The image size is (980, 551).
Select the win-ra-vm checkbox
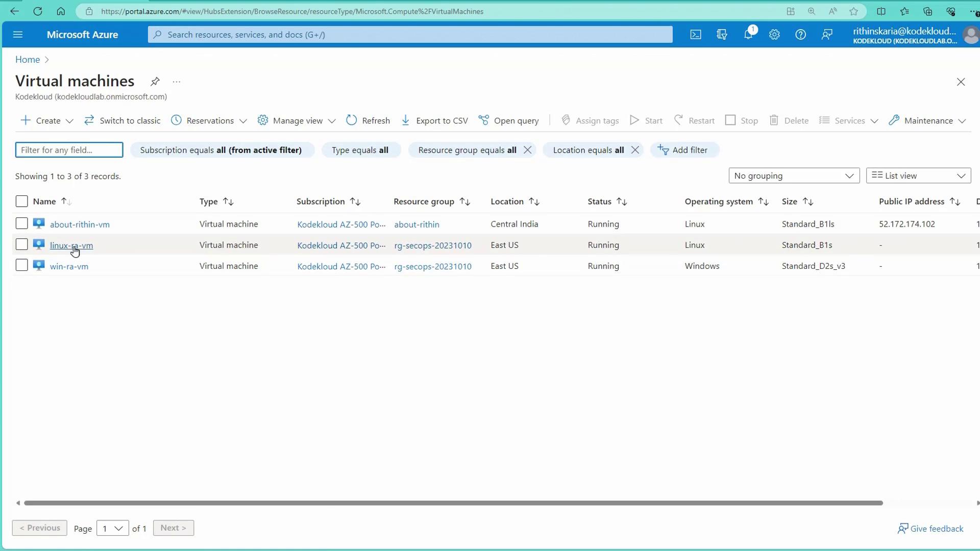tap(21, 265)
